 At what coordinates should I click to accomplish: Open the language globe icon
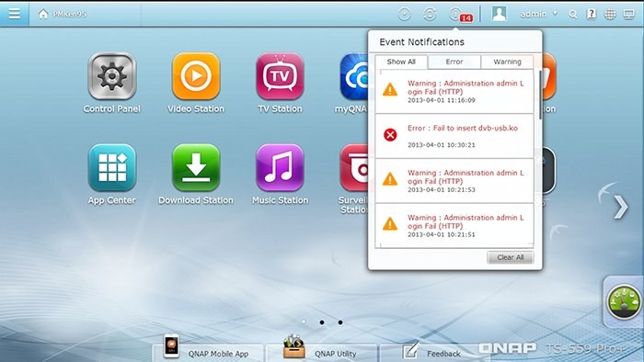pyautogui.click(x=610, y=15)
